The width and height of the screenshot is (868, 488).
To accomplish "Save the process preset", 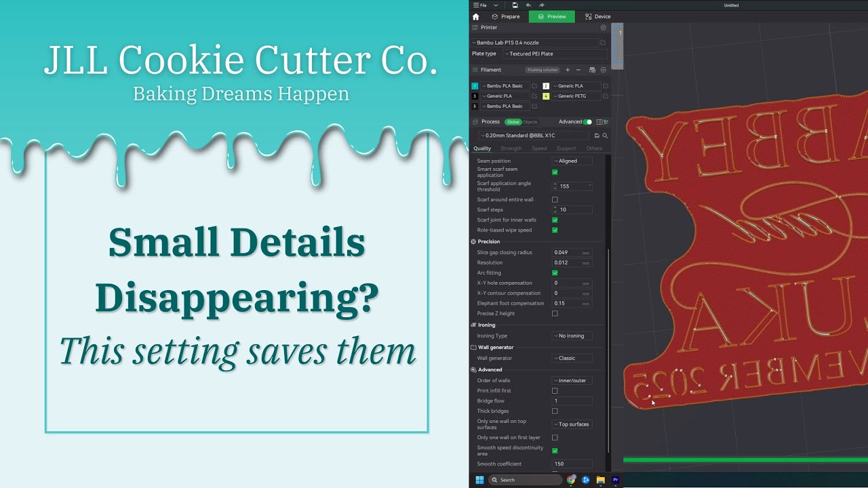I will point(597,136).
